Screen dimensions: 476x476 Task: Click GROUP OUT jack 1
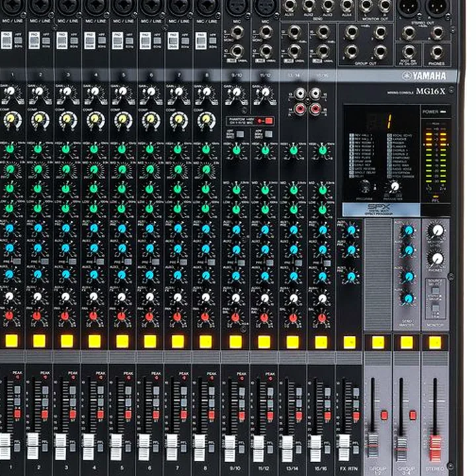click(352, 32)
